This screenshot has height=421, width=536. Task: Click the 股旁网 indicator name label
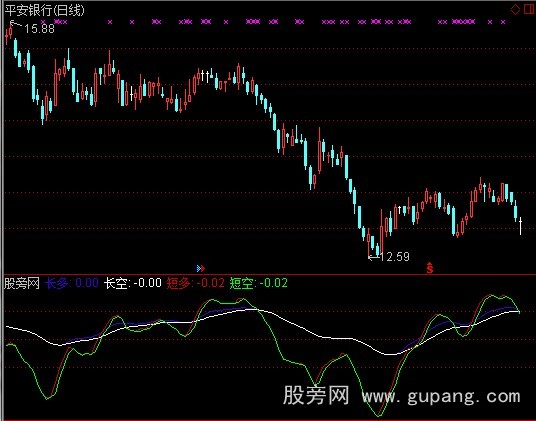(x=22, y=283)
